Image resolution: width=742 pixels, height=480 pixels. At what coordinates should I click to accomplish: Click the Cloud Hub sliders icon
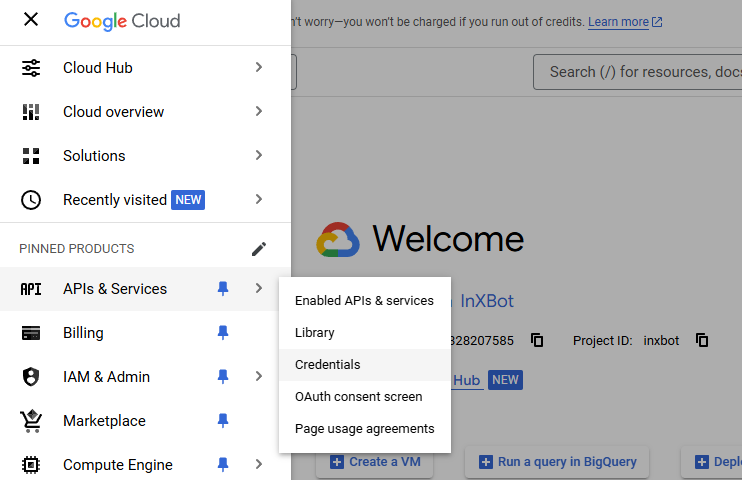[x=31, y=68]
